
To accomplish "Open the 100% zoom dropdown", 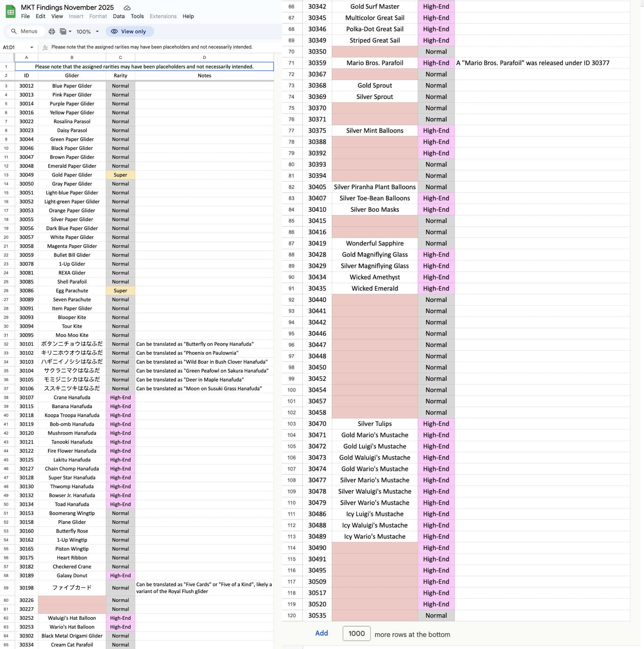I will pyautogui.click(x=87, y=32).
